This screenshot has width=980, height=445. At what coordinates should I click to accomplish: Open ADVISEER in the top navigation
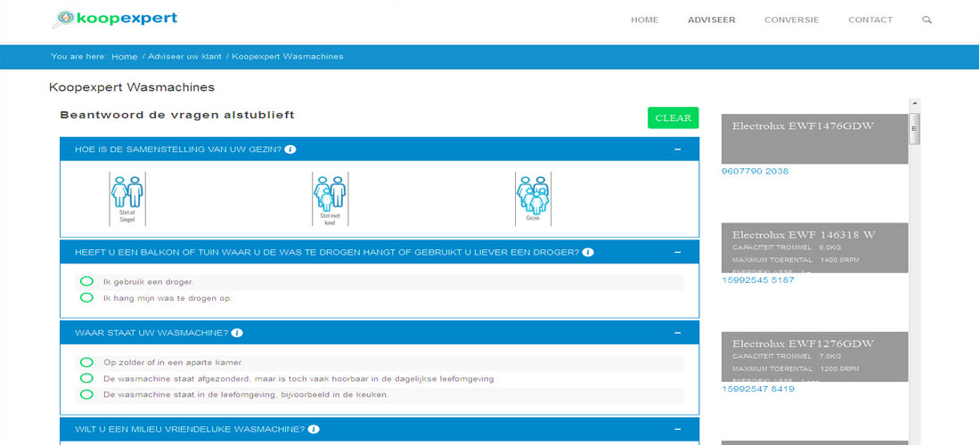711,20
